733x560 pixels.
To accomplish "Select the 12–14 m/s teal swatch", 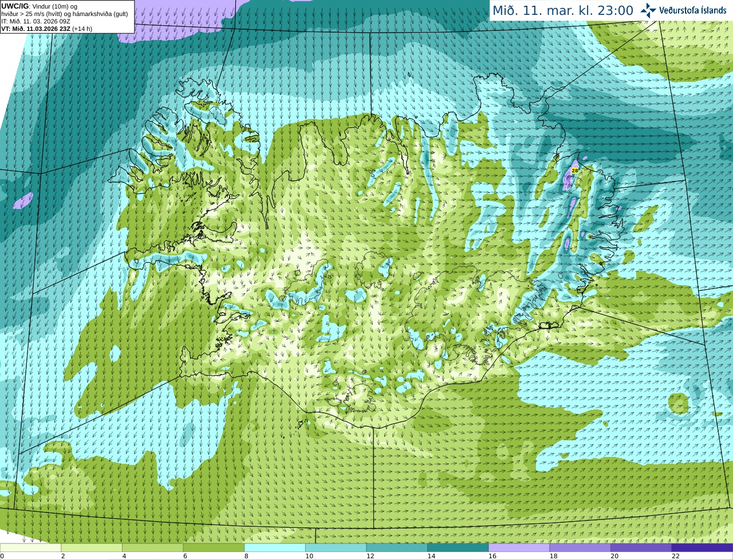I will (397, 547).
